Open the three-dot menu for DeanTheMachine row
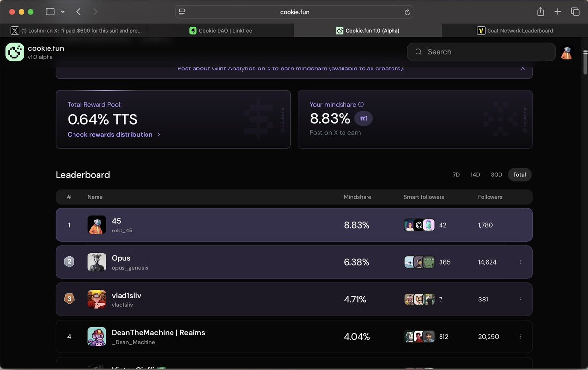The width and height of the screenshot is (588, 370). pyautogui.click(x=521, y=337)
